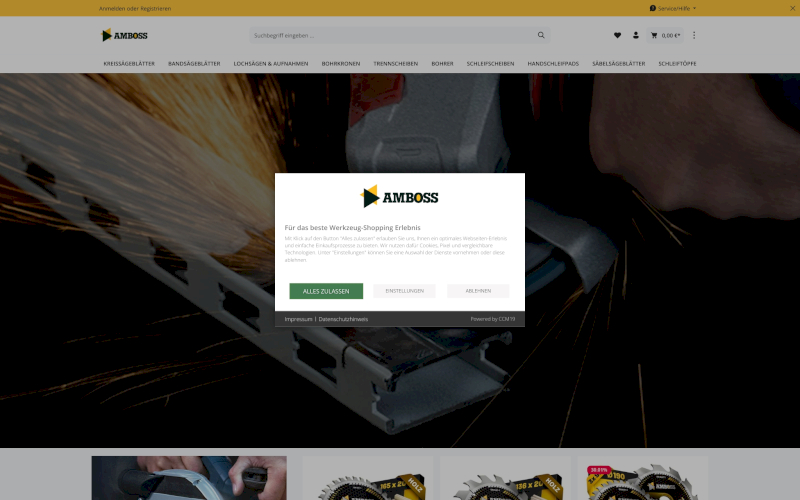Open the Bohrkronen category
The height and width of the screenshot is (500, 800).
[341, 63]
